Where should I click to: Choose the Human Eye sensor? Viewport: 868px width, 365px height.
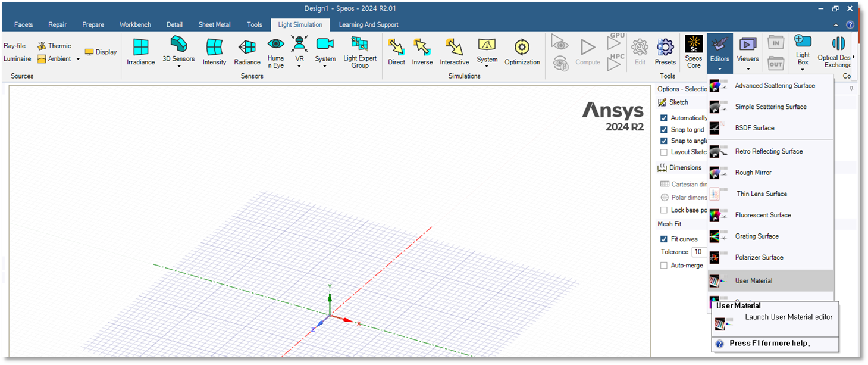click(x=275, y=52)
